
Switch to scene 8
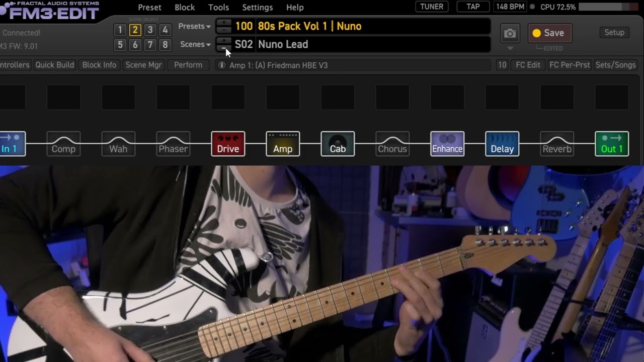coord(165,45)
